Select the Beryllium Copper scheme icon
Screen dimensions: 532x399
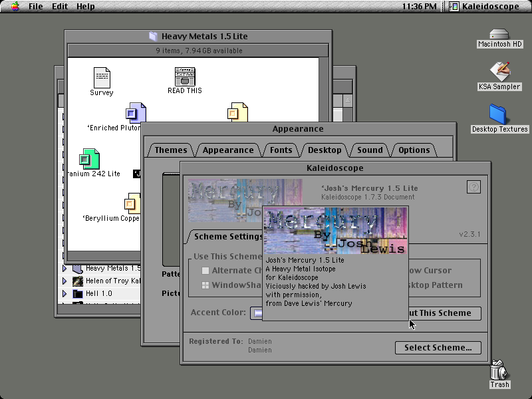point(132,203)
